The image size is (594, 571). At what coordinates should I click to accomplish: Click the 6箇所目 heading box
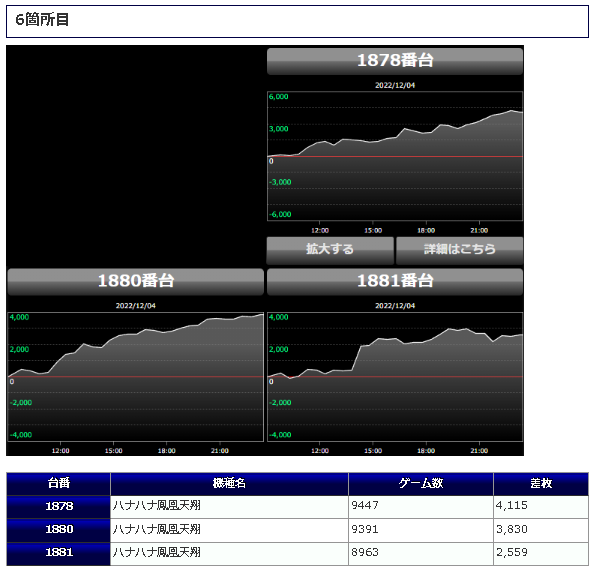coord(297,22)
